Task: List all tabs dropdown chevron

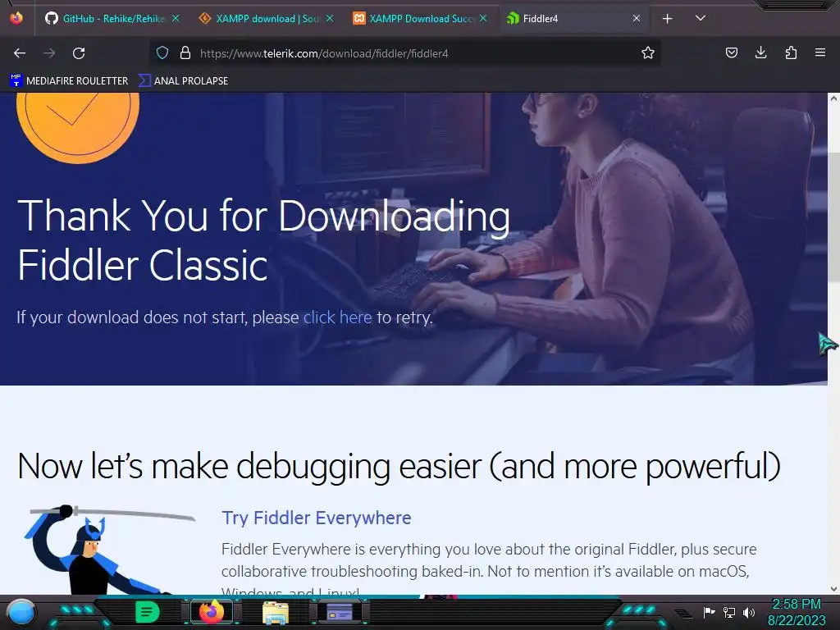Action: pyautogui.click(x=701, y=18)
